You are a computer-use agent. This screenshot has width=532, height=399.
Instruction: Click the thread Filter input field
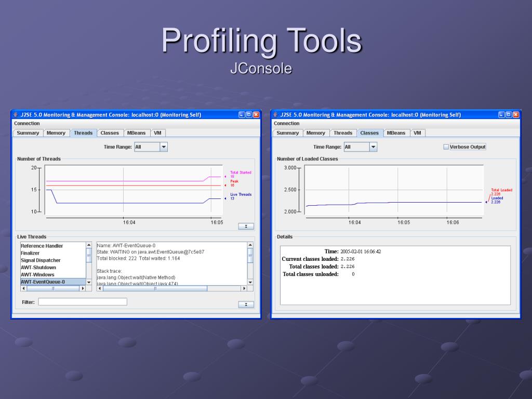(x=83, y=302)
